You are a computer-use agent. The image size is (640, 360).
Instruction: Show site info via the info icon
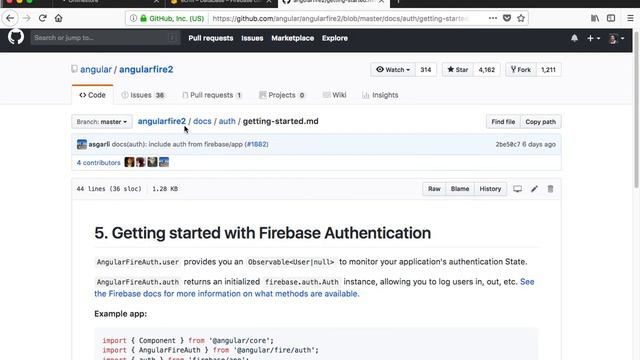click(133, 18)
